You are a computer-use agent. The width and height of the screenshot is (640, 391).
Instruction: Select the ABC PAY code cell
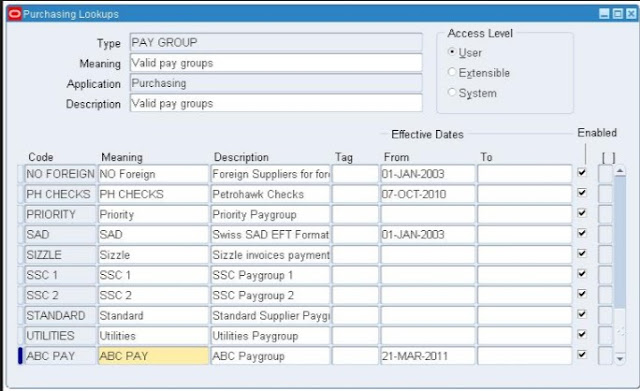pyautogui.click(x=60, y=356)
